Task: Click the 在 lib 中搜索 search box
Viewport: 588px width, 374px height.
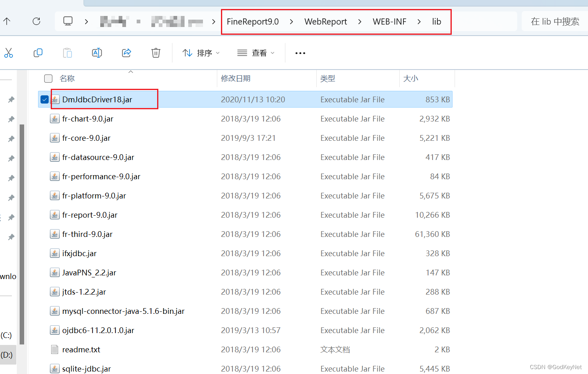Action: [555, 21]
